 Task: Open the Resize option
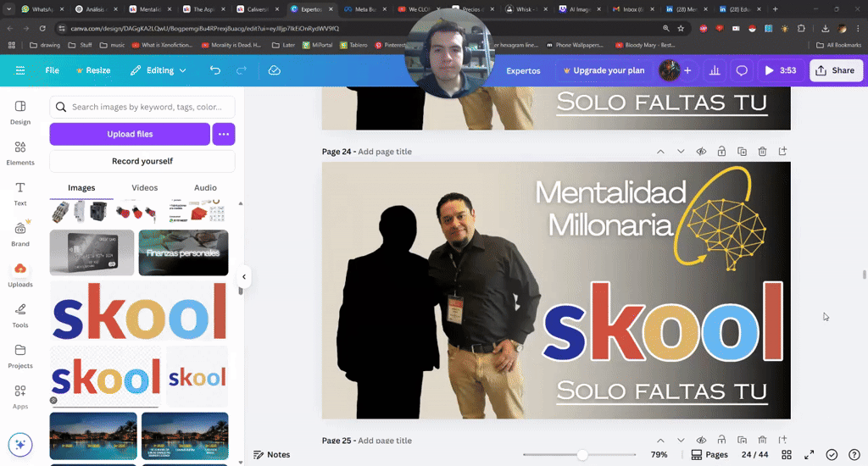[x=93, y=70]
